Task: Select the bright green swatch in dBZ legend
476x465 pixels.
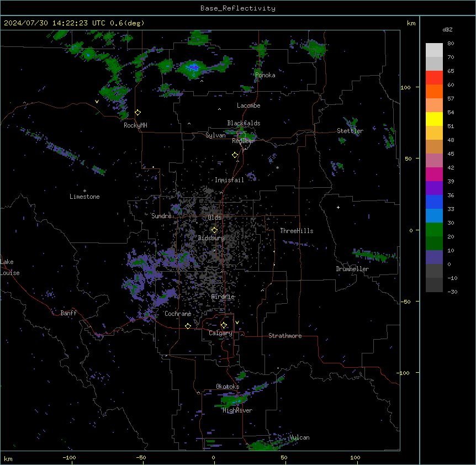Action: (434, 230)
